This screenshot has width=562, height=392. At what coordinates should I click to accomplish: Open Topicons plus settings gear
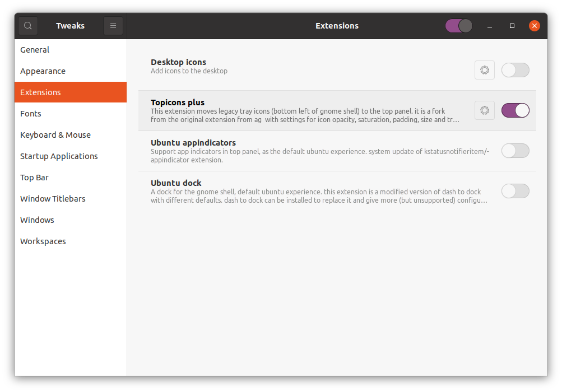(485, 110)
